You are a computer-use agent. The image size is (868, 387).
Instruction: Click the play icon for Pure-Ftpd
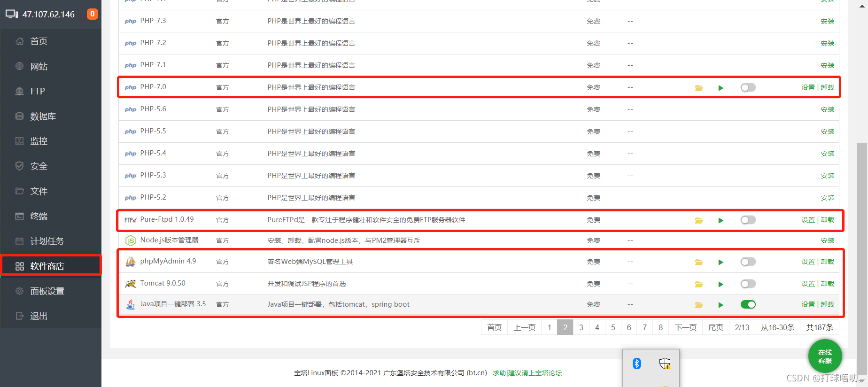pyautogui.click(x=721, y=220)
